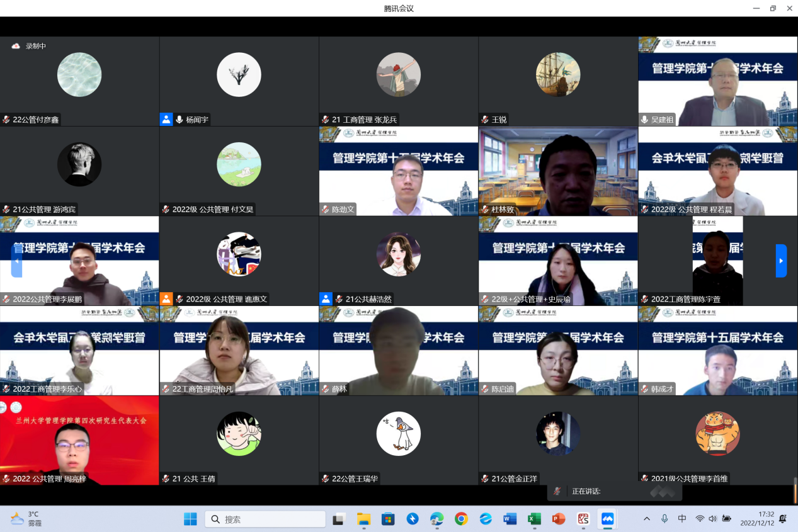Click the weather widget showing 3°C
Screen dimensions: 798x532
click(26, 519)
